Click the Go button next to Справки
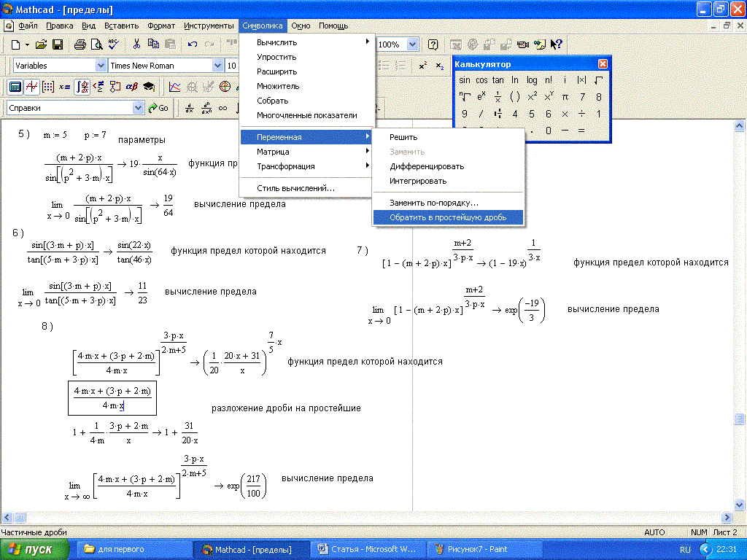This screenshot has width=747, height=560. [x=158, y=108]
